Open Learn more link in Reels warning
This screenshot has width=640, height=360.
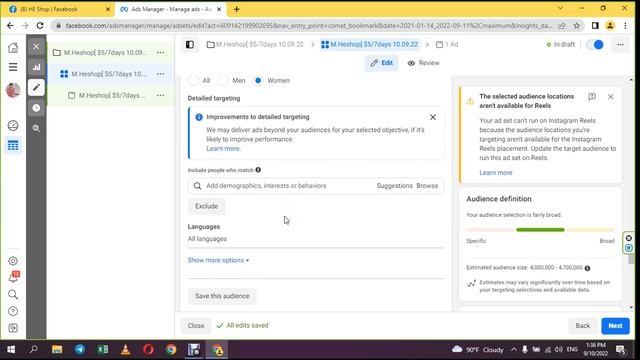[x=496, y=173]
